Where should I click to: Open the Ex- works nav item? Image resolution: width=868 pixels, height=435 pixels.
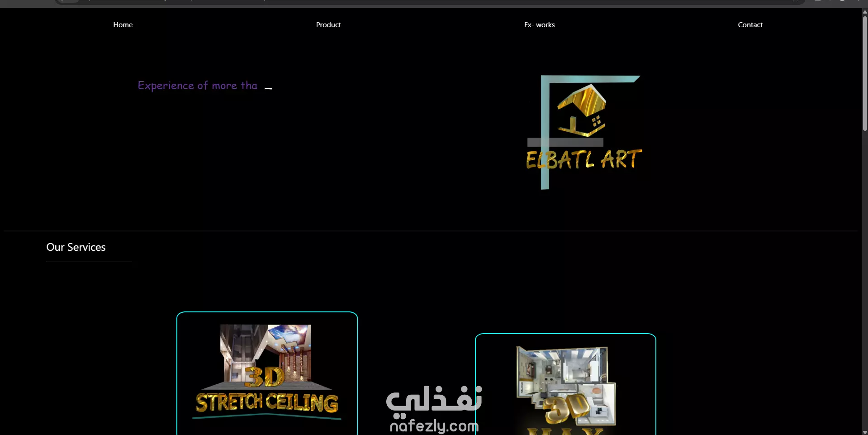click(x=539, y=25)
